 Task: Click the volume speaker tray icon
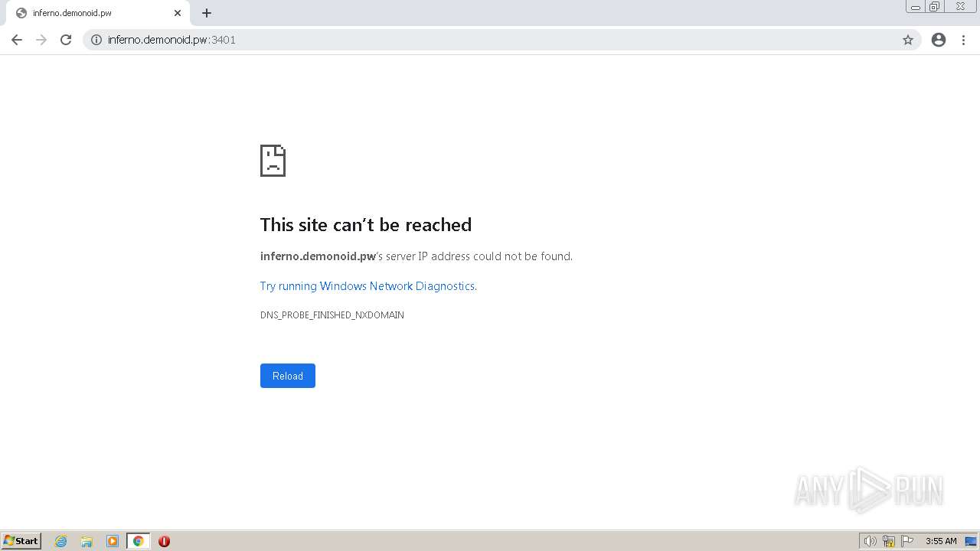(870, 541)
